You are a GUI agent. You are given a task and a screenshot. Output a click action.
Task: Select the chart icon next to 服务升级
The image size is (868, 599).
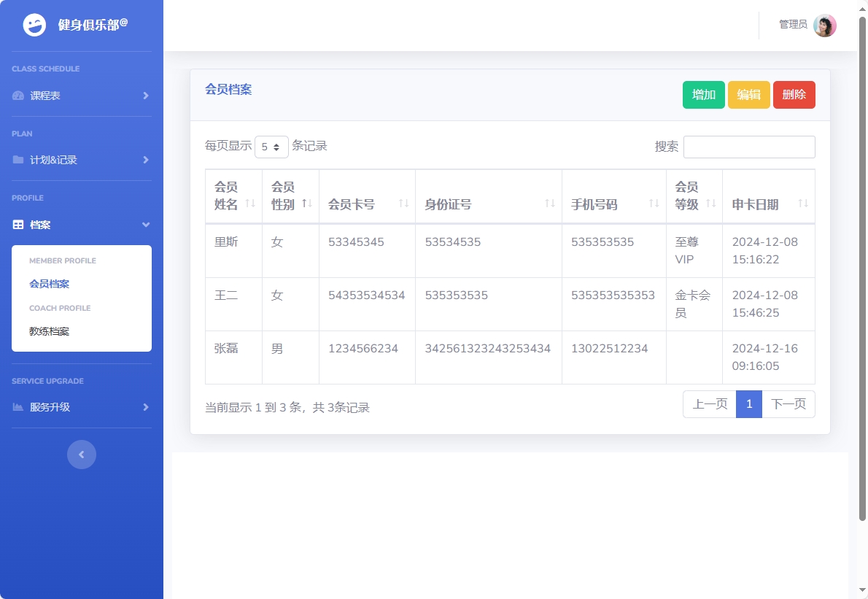(18, 407)
